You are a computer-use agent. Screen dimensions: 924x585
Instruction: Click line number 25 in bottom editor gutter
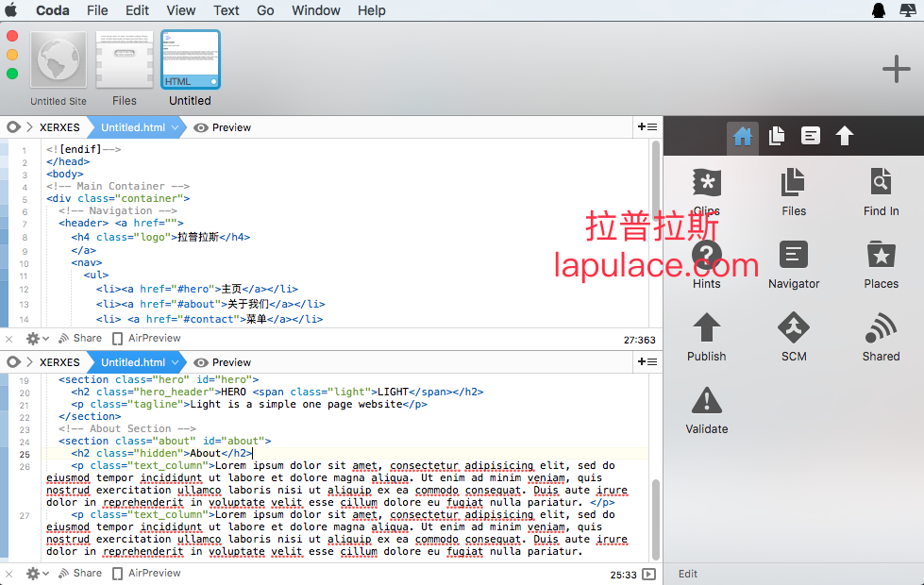pyautogui.click(x=25, y=454)
